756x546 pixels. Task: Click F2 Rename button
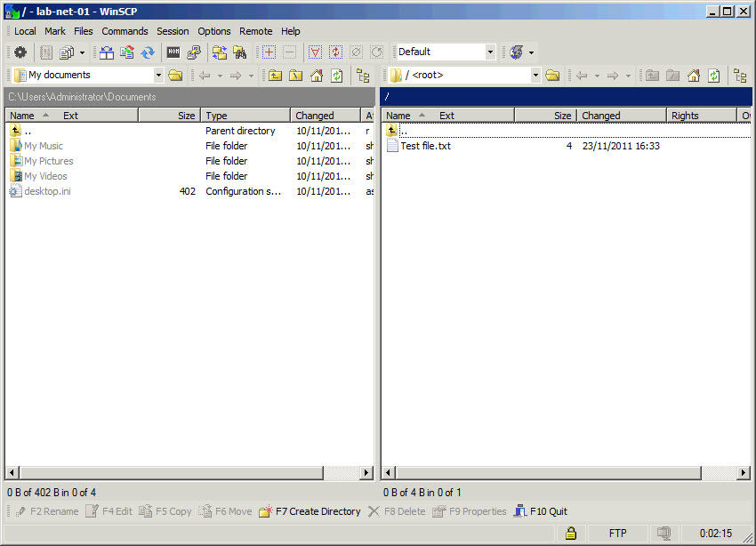[46, 511]
